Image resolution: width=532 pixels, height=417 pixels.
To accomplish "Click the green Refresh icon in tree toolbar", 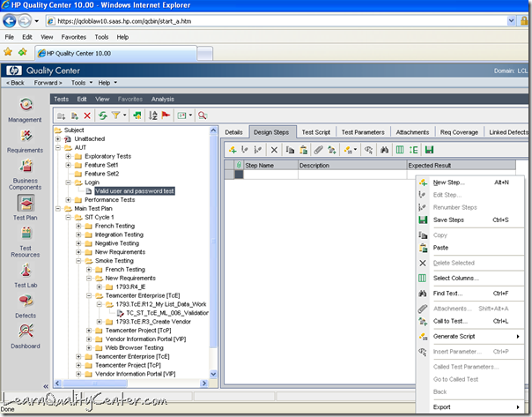I will [x=103, y=115].
